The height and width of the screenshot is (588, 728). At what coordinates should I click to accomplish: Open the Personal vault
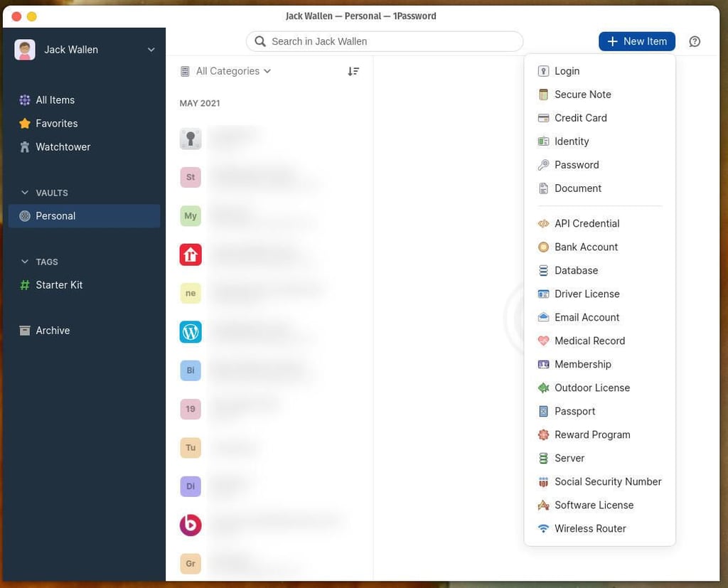pos(55,216)
